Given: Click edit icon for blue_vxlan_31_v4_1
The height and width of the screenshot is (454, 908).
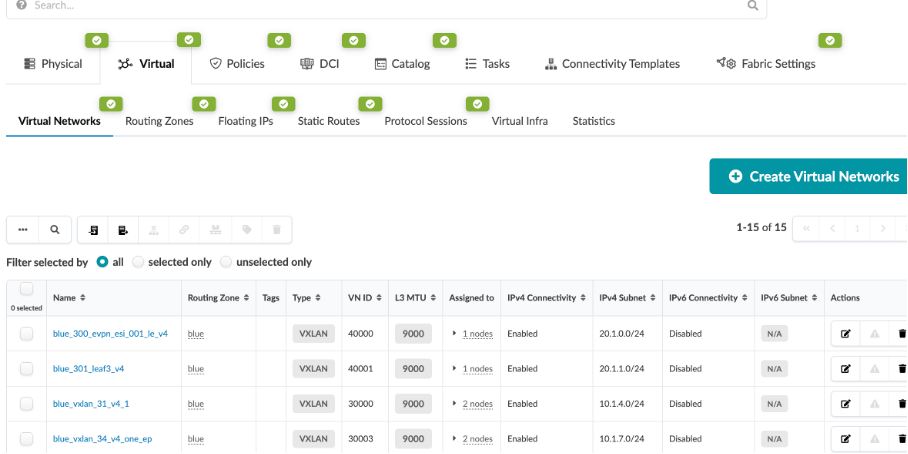Looking at the screenshot, I should pos(845,404).
